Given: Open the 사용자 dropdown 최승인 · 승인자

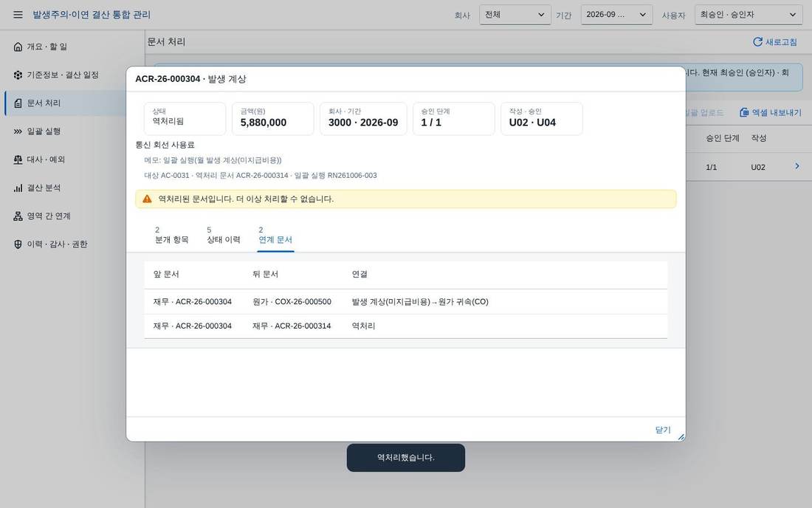Looking at the screenshot, I should pyautogui.click(x=749, y=15).
